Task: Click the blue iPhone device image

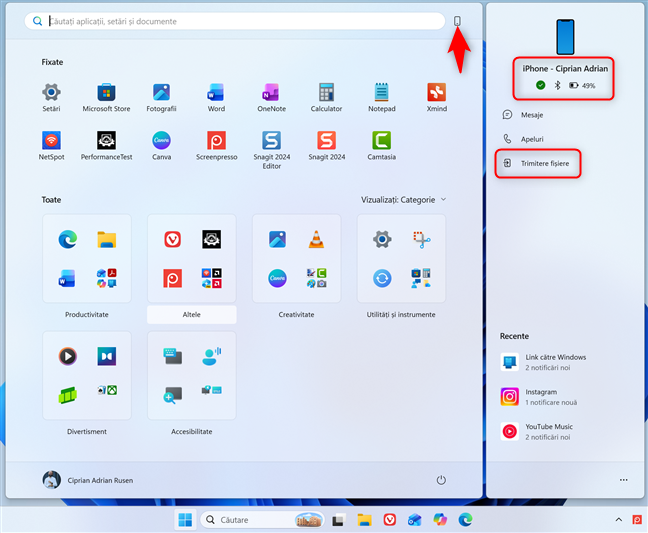Action: point(565,37)
